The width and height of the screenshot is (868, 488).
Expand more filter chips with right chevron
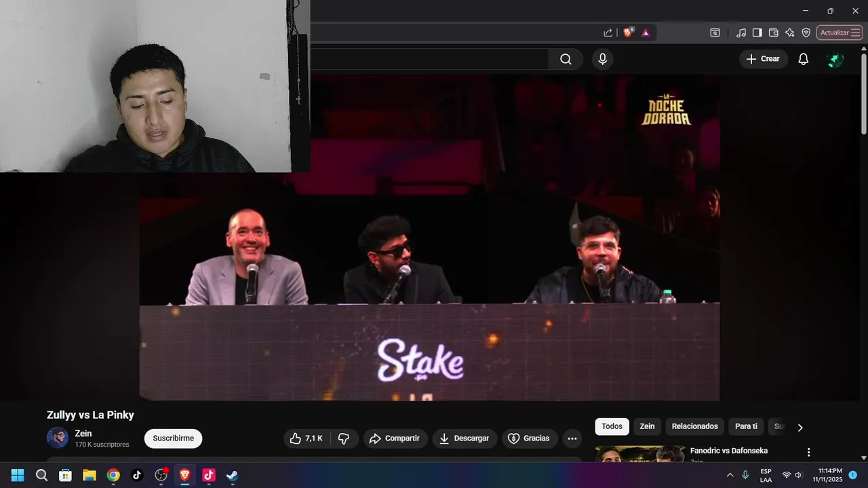(800, 427)
